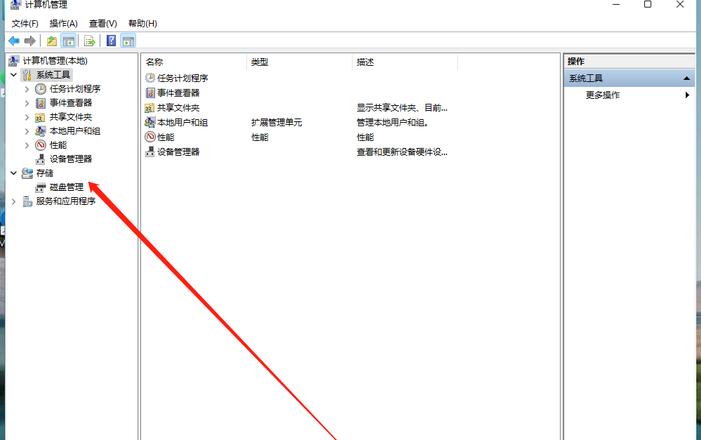
Task: Select 事件查看器 in the left tree
Action: [71, 103]
